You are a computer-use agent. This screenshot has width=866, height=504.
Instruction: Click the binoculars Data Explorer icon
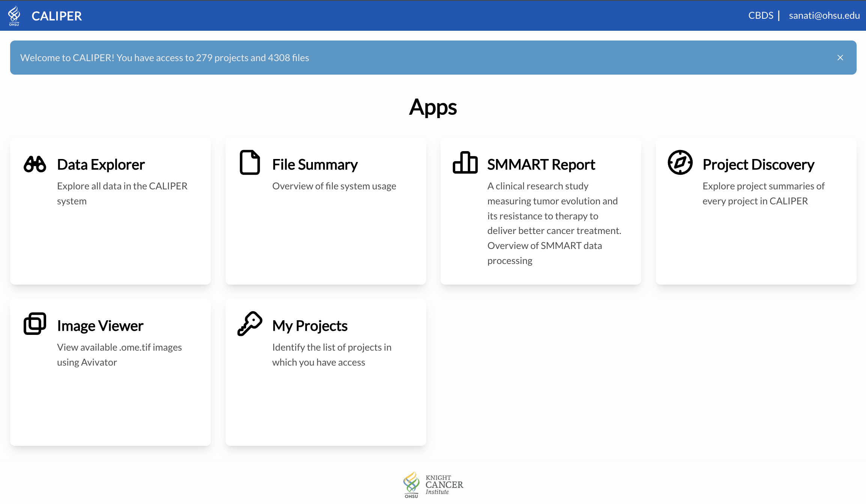[x=35, y=164]
